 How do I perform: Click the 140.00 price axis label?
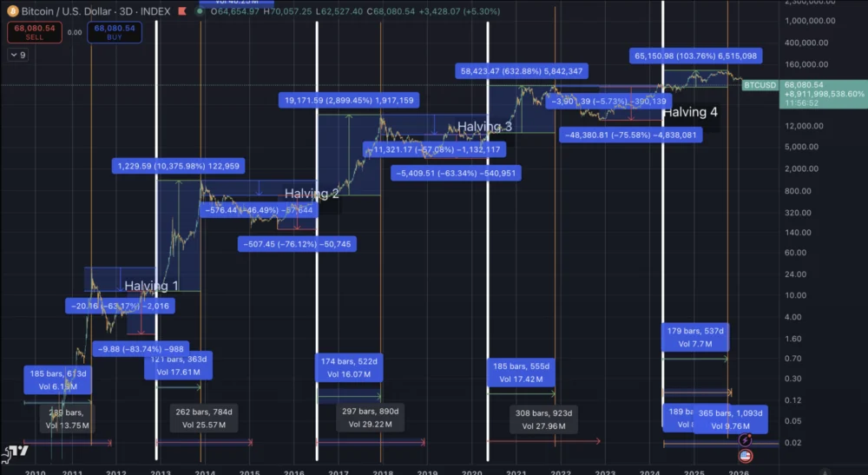click(x=798, y=233)
